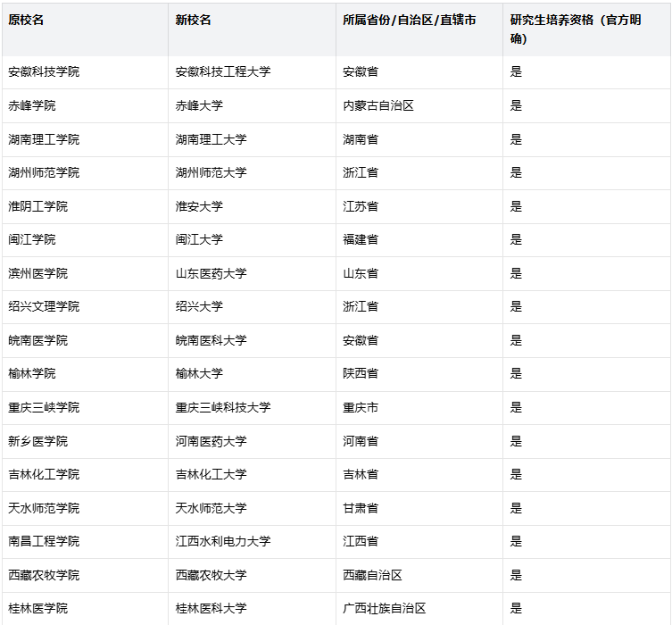
Task: Select the cell 吉林化工大学
Action: [252, 475]
